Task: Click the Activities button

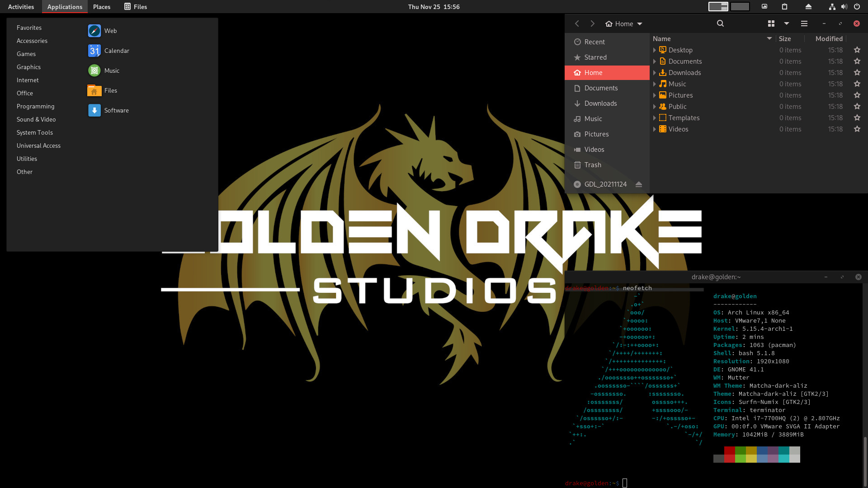Action: [x=21, y=7]
